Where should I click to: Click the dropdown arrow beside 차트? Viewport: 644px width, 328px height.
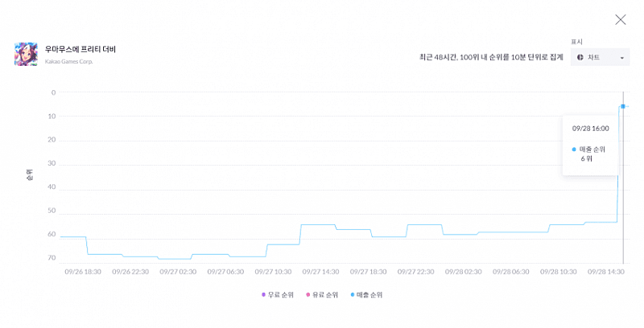[x=621, y=58]
